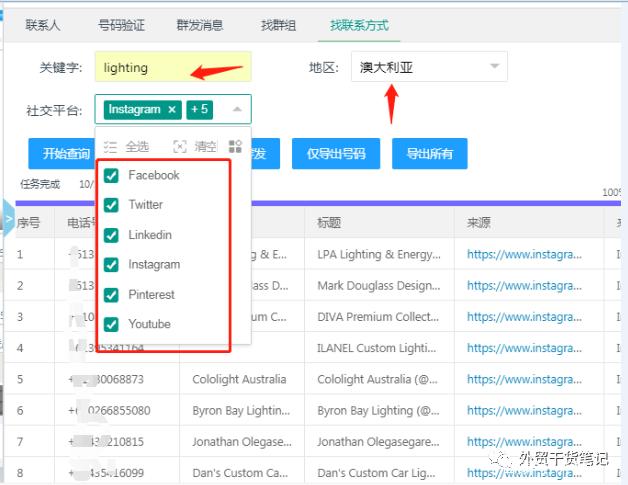Click the Byron Bay Lightin name cell
The height and width of the screenshot is (485, 628).
point(241,411)
